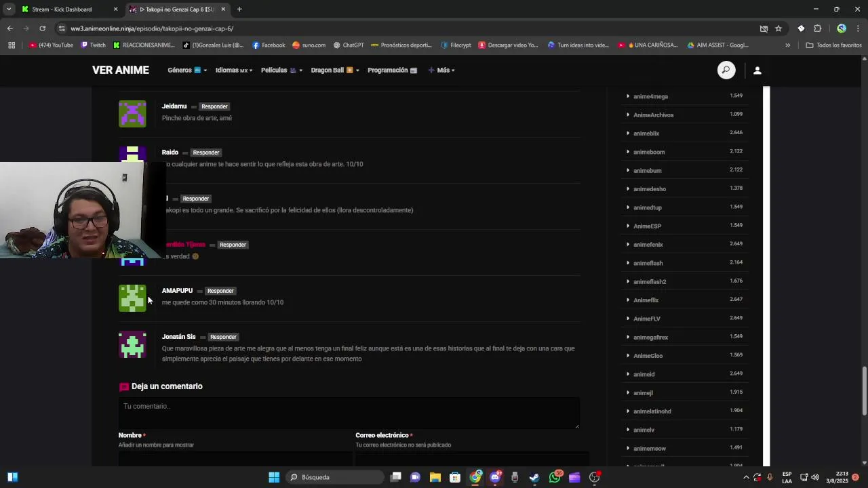The width and height of the screenshot is (868, 488).
Task: Open the AnimeFLV category link
Action: pos(646,319)
